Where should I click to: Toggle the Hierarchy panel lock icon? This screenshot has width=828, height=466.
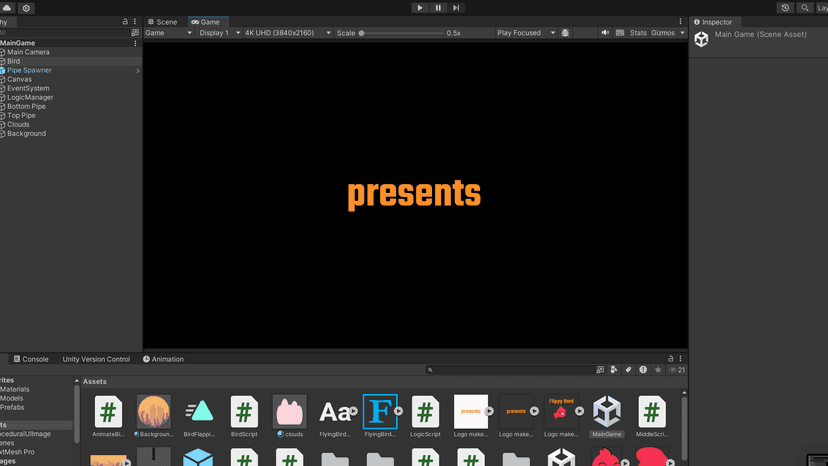[125, 22]
